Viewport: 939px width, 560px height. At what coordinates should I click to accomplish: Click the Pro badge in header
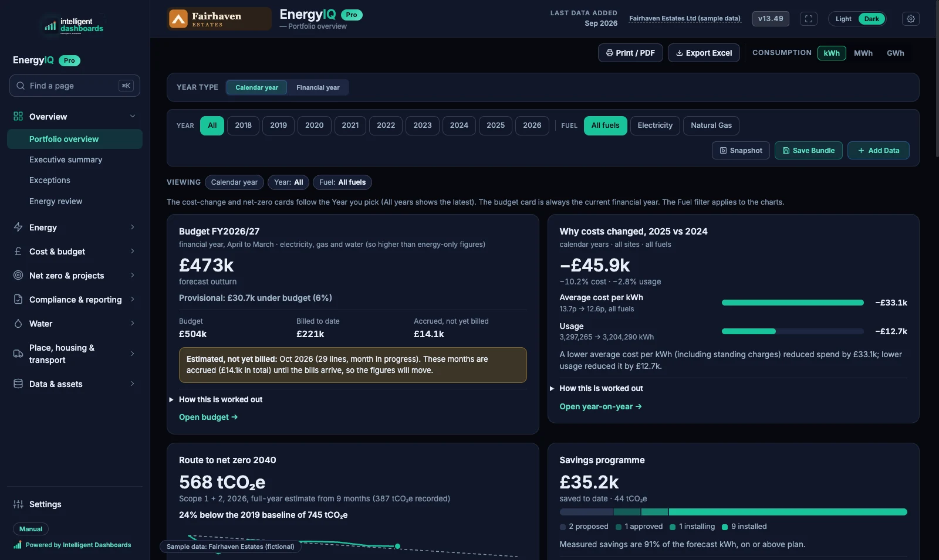(352, 15)
